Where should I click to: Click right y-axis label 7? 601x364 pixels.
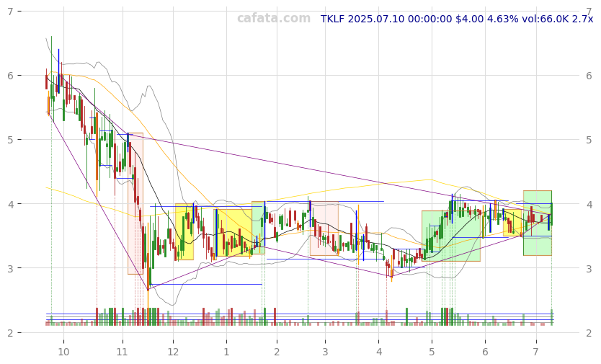click(589, 12)
